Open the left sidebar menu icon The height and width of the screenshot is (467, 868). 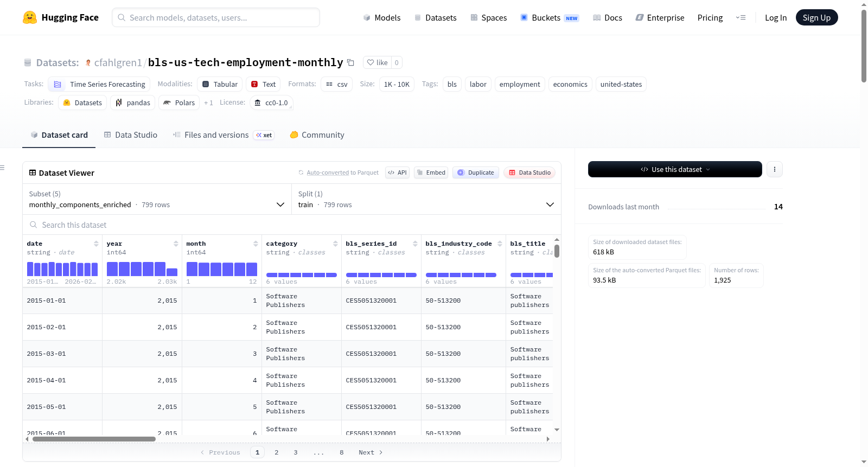[x=2, y=168]
